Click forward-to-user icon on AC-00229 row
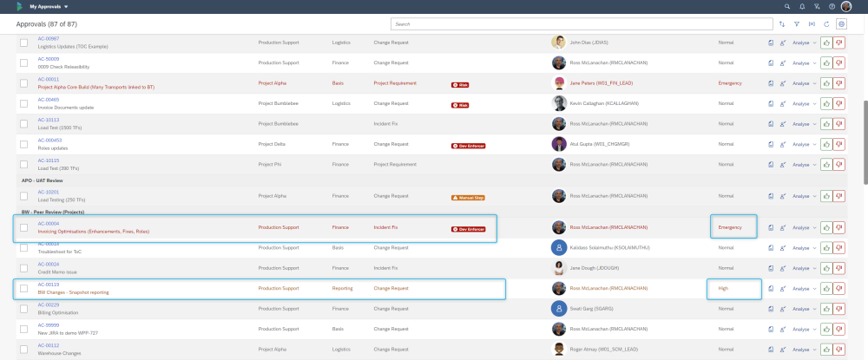Image resolution: width=868 pixels, height=360 pixels. pyautogui.click(x=783, y=309)
